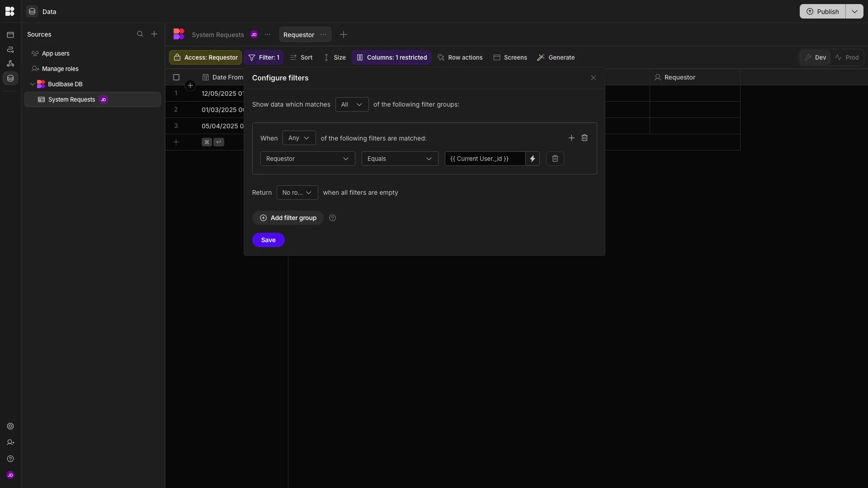Open the settings gear in the sidebar
Image resolution: width=868 pixels, height=488 pixels.
(10, 426)
